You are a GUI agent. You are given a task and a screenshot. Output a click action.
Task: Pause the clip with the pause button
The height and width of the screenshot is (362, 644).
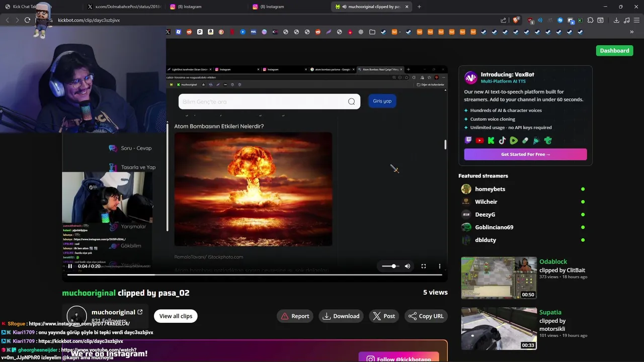pos(70,266)
